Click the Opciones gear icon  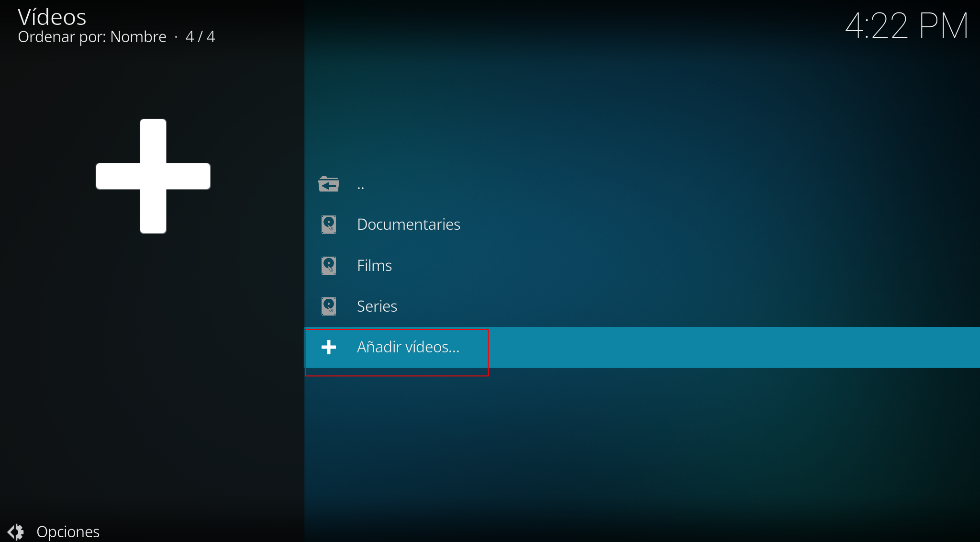(x=16, y=531)
